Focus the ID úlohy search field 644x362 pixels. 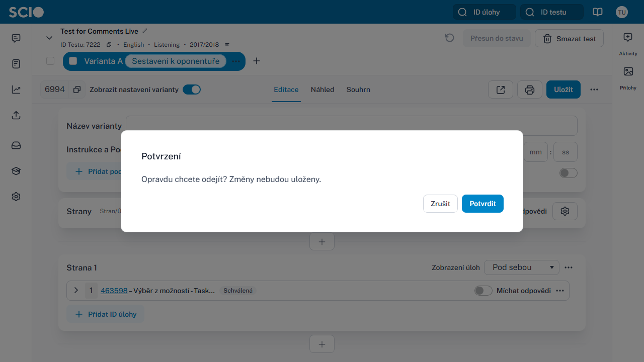[x=485, y=12]
